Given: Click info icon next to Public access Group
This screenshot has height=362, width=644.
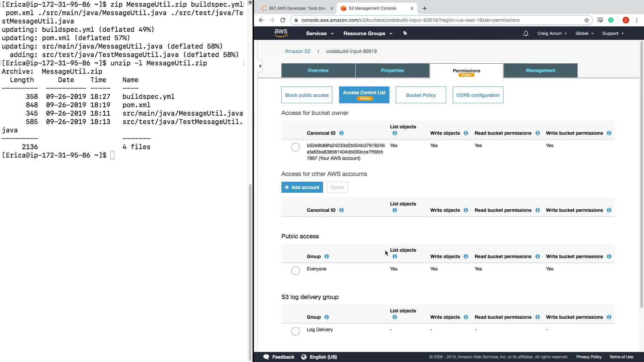Looking at the screenshot, I should (326, 256).
